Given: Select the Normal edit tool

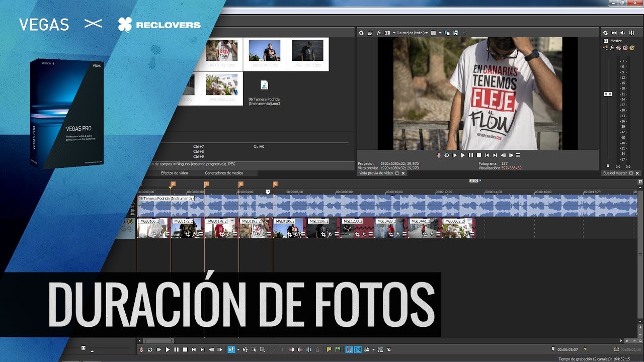Looking at the screenshot, I should tap(231, 349).
